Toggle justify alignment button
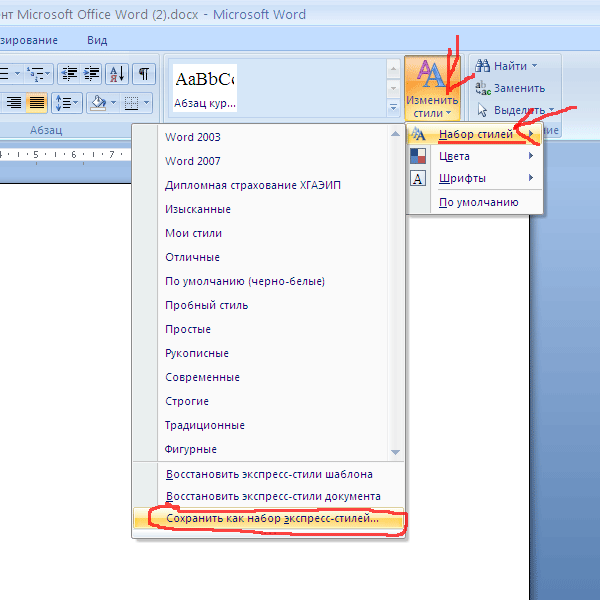 click(x=37, y=103)
